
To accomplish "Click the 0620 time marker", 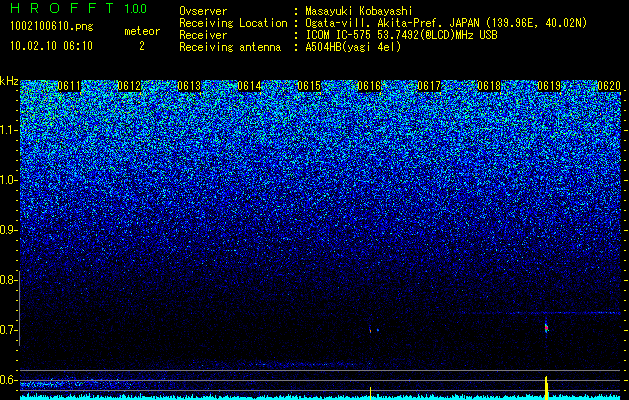I will coord(609,86).
